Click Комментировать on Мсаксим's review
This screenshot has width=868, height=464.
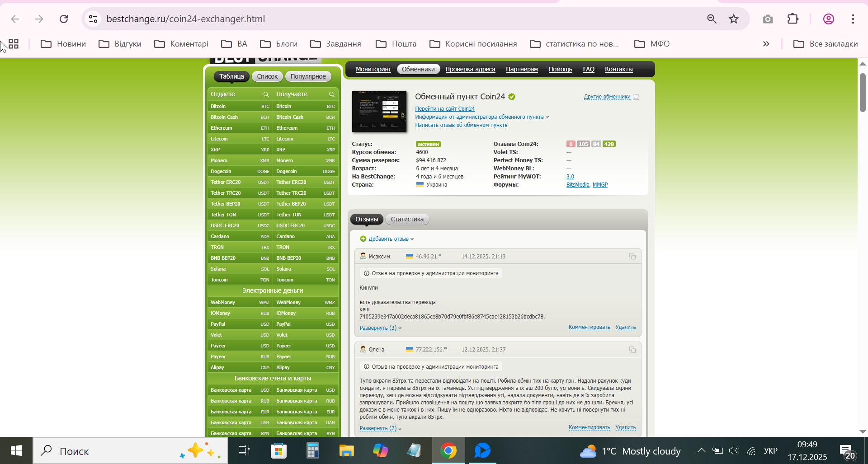coord(589,327)
